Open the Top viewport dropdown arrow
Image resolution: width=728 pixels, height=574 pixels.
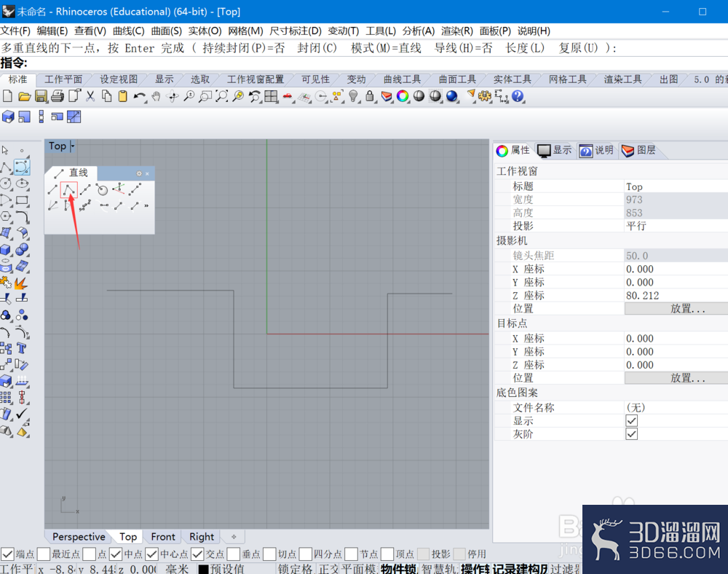(x=72, y=146)
